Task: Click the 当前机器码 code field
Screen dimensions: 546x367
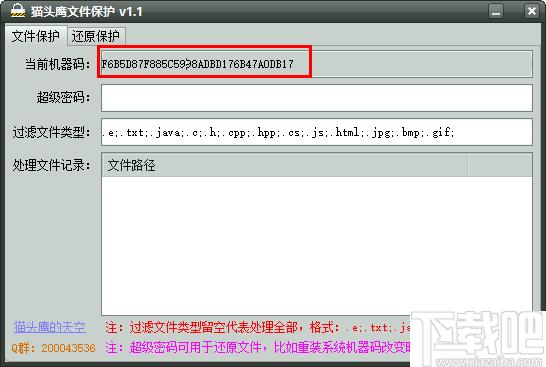Action: tap(317, 64)
